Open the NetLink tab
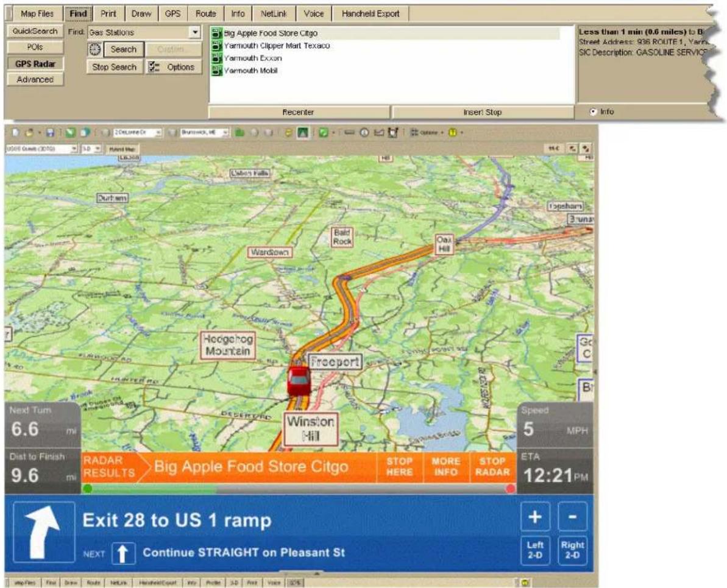This screenshot has width=727, height=588. [x=274, y=13]
